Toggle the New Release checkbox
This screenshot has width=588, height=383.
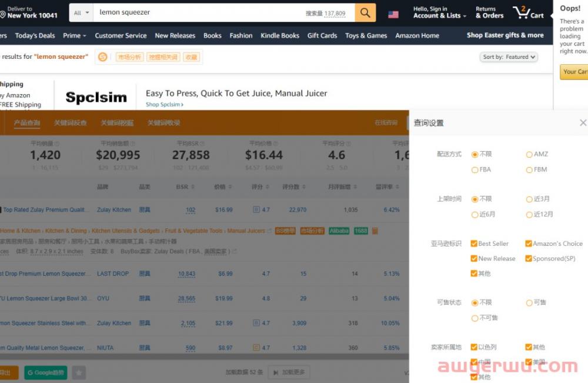click(x=474, y=258)
